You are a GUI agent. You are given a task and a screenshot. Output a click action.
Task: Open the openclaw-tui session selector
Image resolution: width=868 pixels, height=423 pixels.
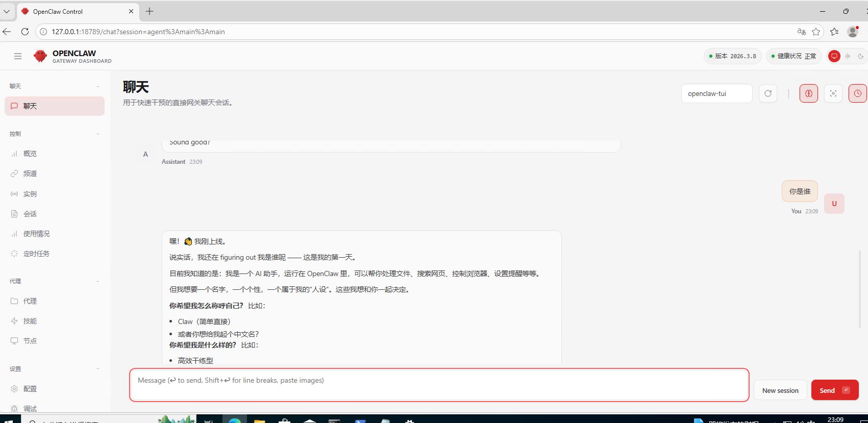click(x=716, y=93)
